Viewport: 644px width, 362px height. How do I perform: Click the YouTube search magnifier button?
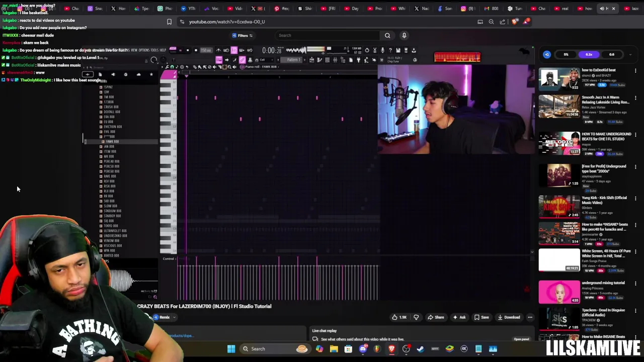[387, 35]
